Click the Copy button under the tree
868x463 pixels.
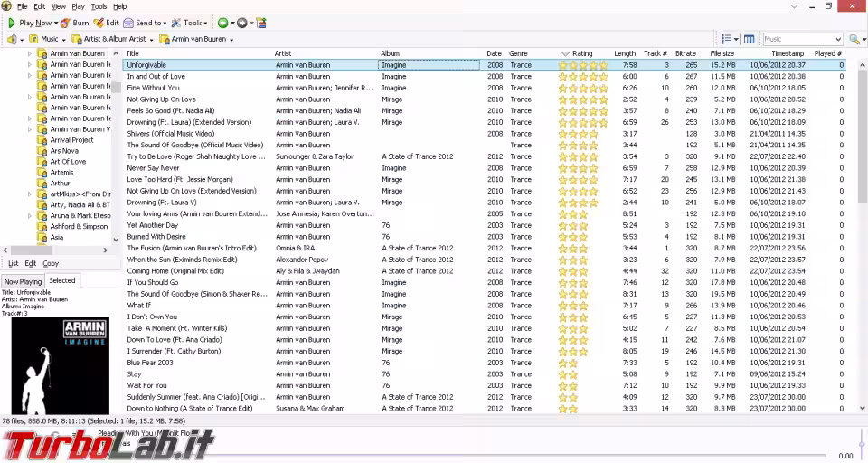(x=51, y=263)
